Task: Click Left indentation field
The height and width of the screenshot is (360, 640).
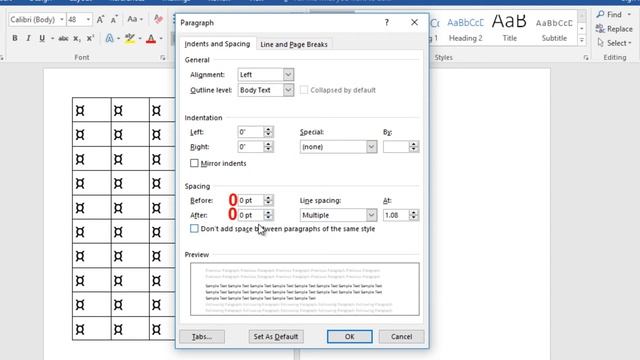Action: (251, 132)
